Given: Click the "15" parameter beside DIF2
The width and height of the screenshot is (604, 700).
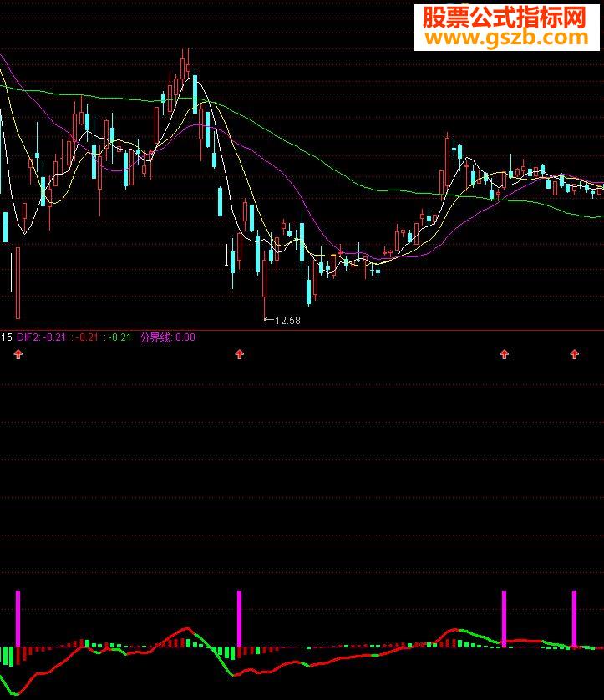Looking at the screenshot, I should 6,337.
